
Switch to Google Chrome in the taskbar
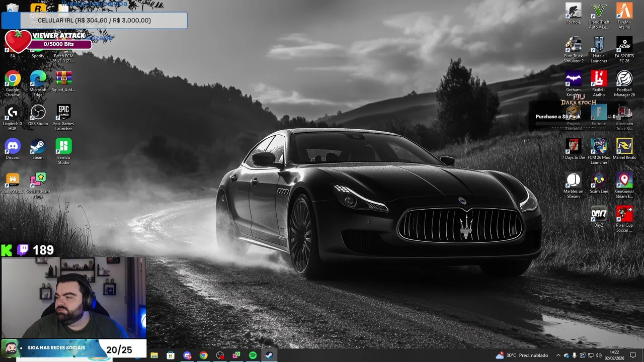click(203, 355)
